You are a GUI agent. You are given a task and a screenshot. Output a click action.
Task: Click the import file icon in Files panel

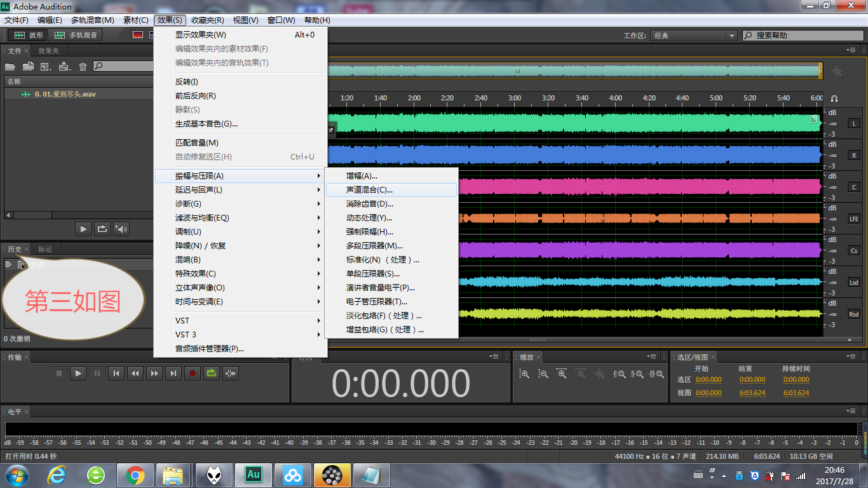[x=28, y=66]
